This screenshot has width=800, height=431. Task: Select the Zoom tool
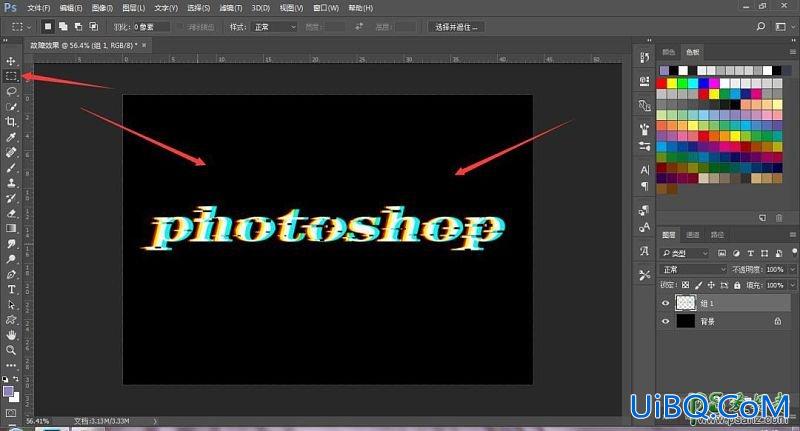coord(11,350)
